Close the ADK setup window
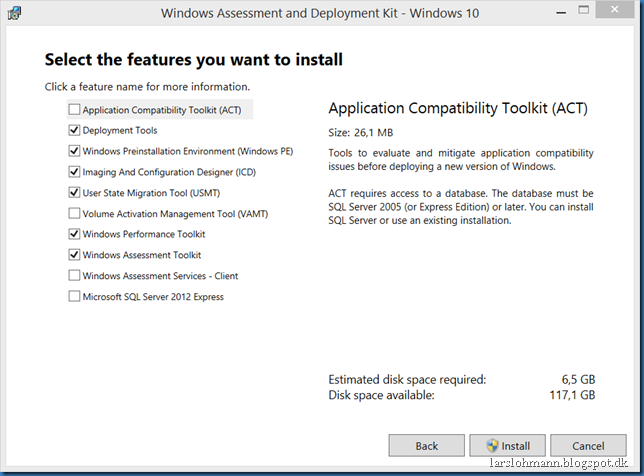Screen dimensions: 644x476 coord(614,10)
